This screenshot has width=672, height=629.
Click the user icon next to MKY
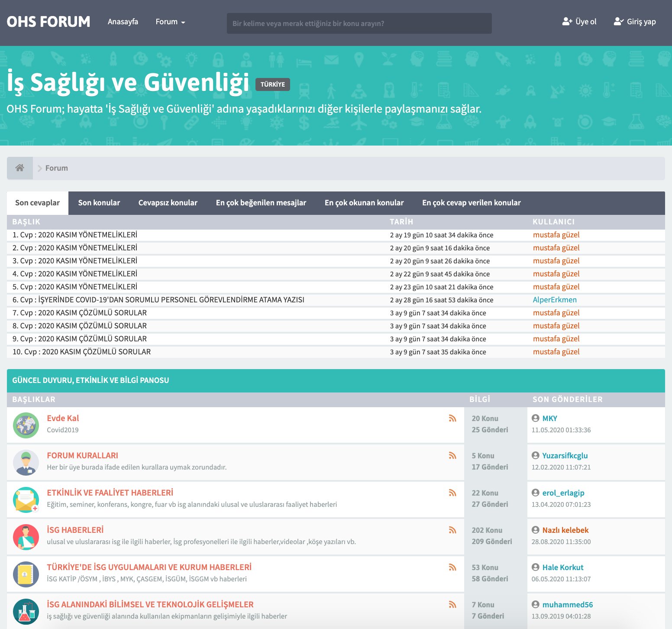(535, 418)
